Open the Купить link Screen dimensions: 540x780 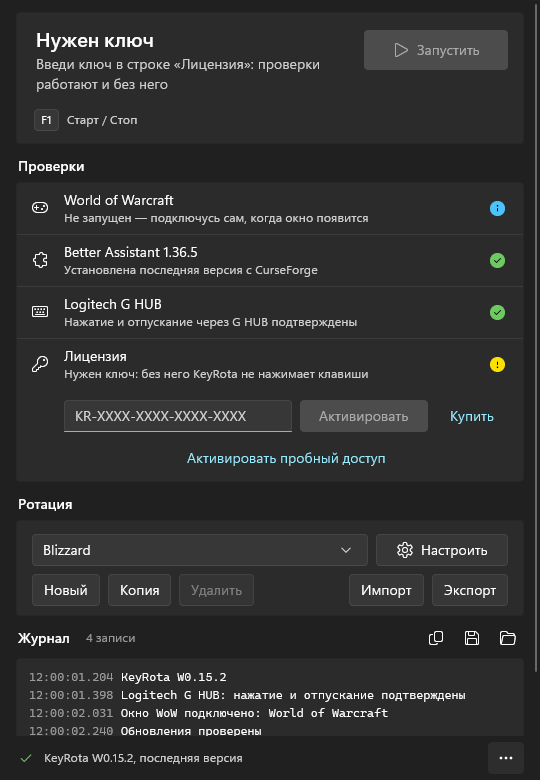[x=472, y=416]
